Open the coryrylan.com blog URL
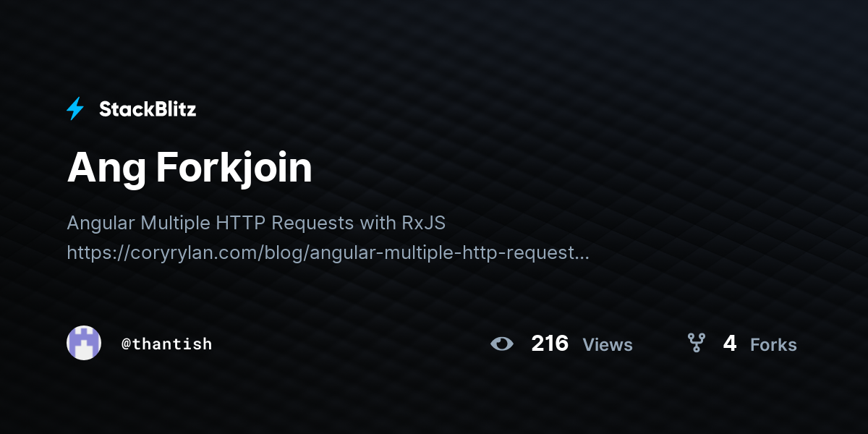The height and width of the screenshot is (434, 868). [328, 252]
